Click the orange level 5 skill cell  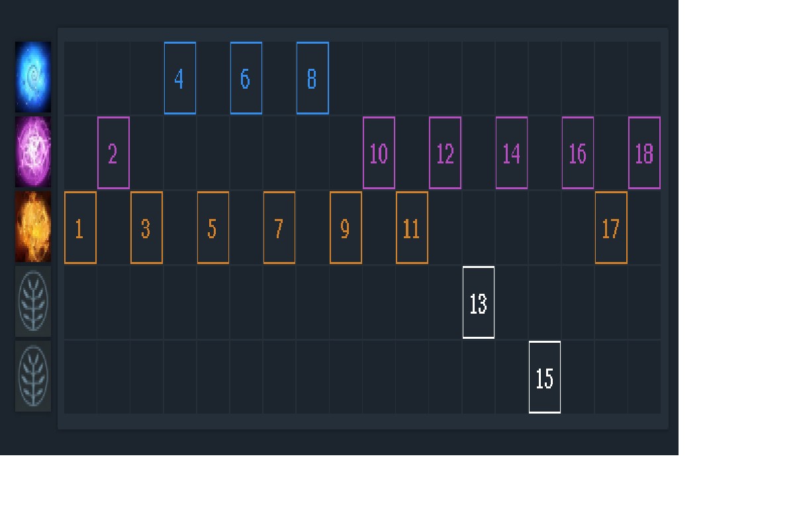click(213, 228)
